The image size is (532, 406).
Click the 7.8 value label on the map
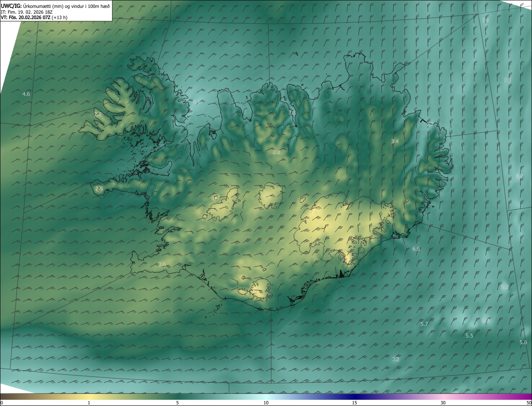tap(507, 80)
